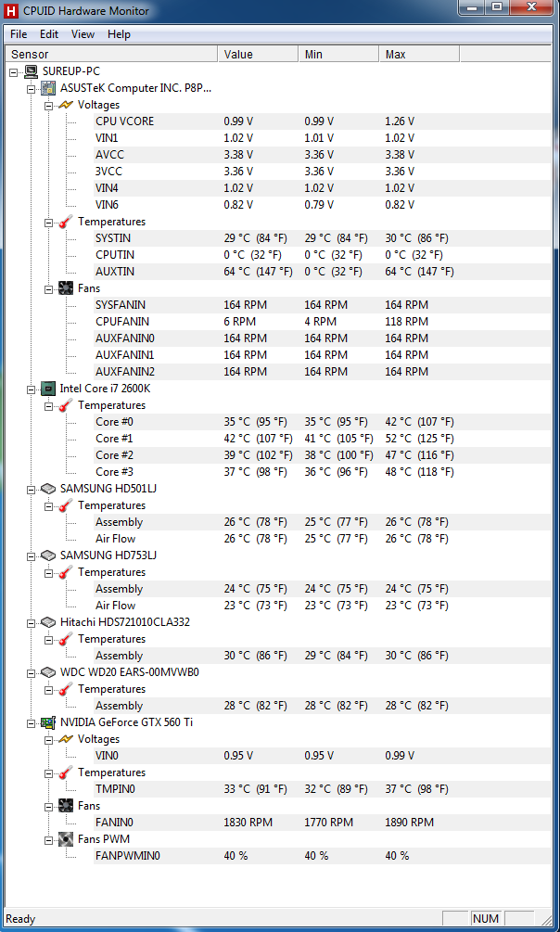Click the Fans PWM icon
The height and width of the screenshot is (932, 560).
66,839
